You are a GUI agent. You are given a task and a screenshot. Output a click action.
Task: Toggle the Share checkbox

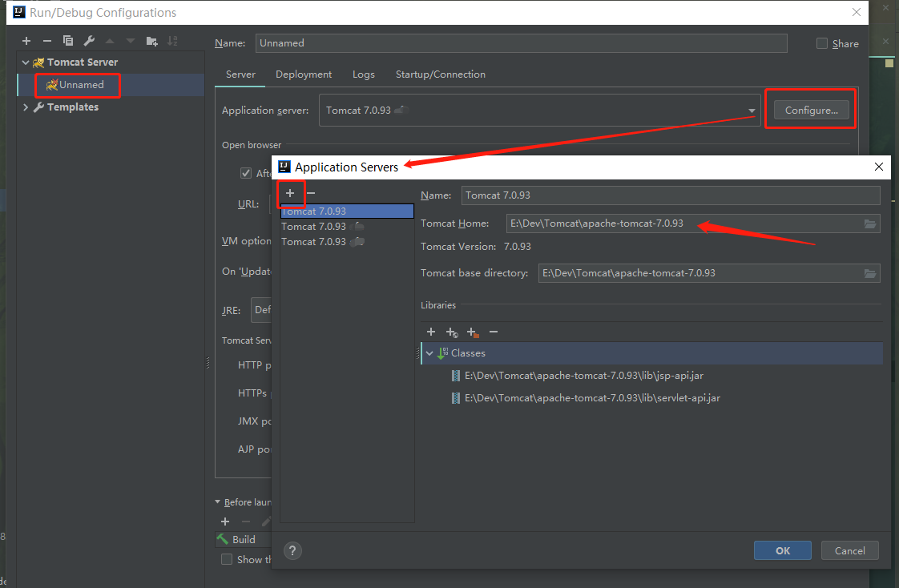[x=822, y=43]
